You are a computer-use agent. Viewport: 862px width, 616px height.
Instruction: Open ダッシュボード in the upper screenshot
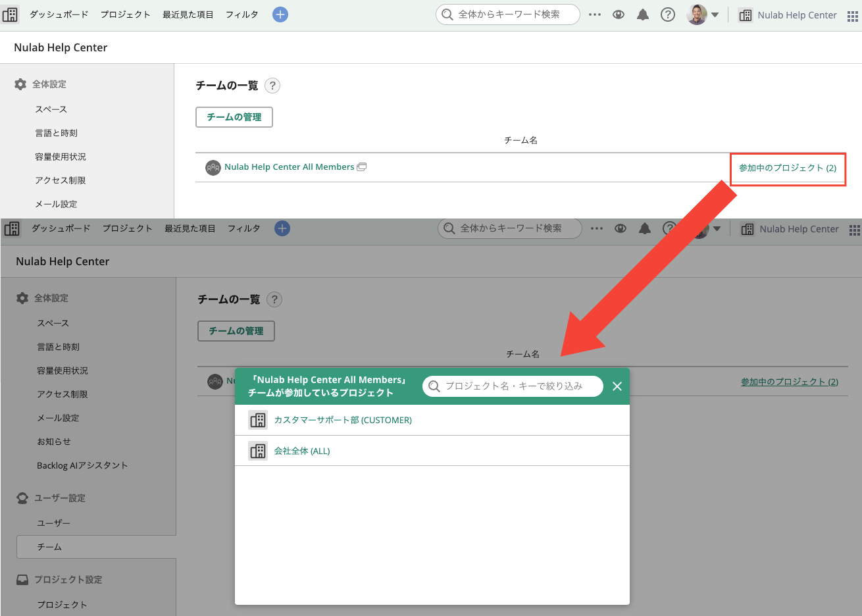point(59,14)
